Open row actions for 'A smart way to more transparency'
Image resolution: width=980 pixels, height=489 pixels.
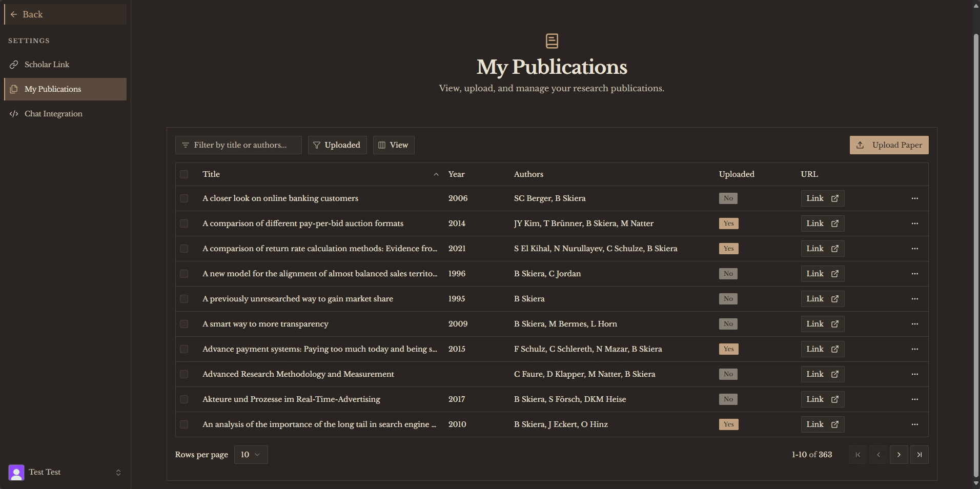tap(915, 324)
